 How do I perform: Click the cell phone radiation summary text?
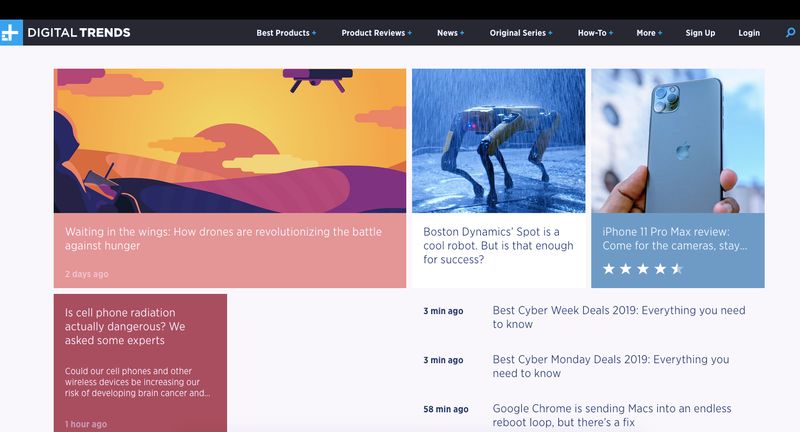[137, 382]
